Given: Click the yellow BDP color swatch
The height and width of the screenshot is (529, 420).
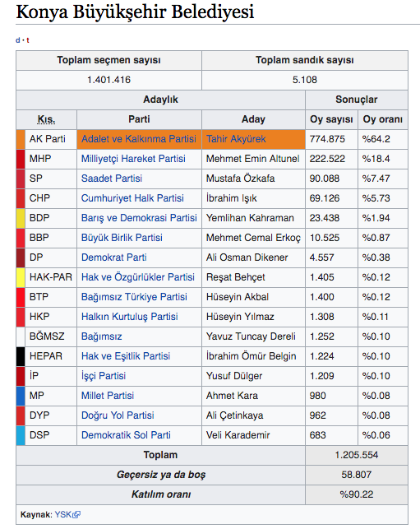Looking at the screenshot, I should pos(21,218).
